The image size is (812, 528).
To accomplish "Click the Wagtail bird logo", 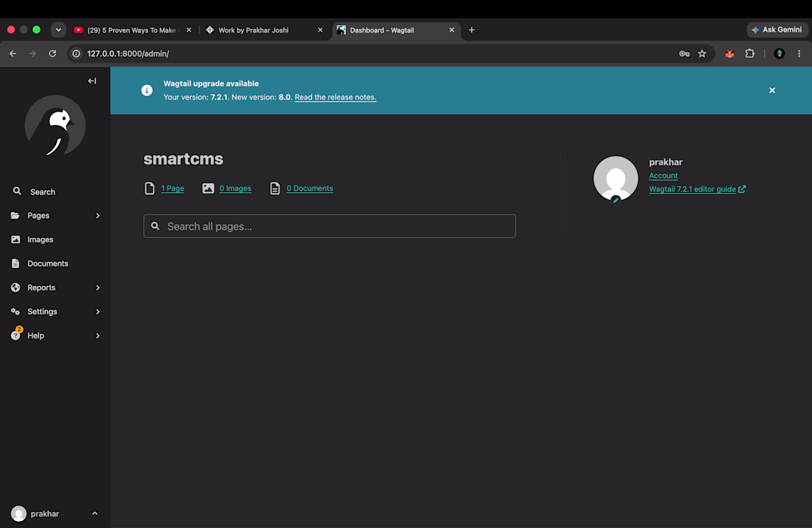I will pos(55,126).
